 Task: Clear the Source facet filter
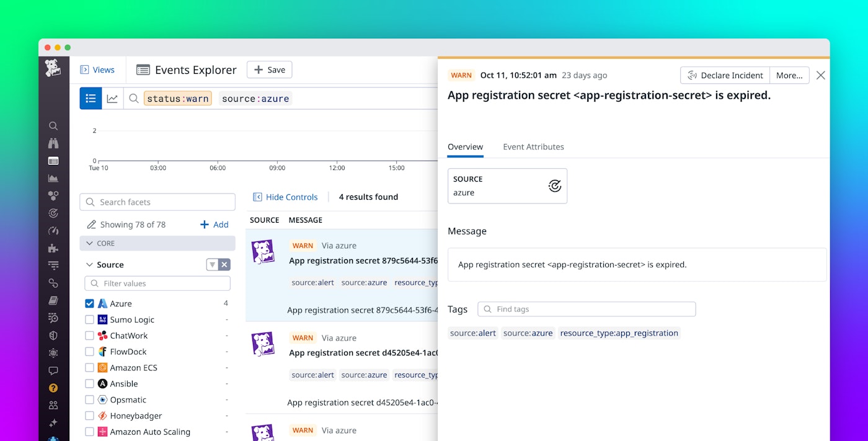pos(224,265)
